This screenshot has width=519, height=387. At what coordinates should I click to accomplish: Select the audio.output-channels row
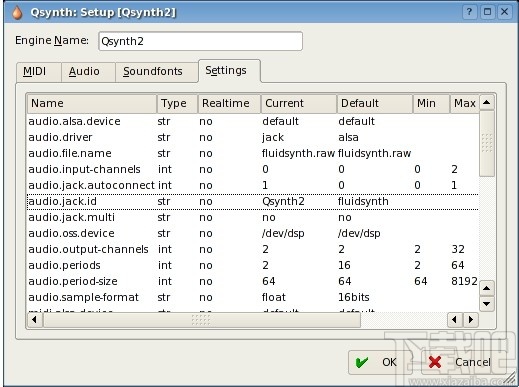253,249
